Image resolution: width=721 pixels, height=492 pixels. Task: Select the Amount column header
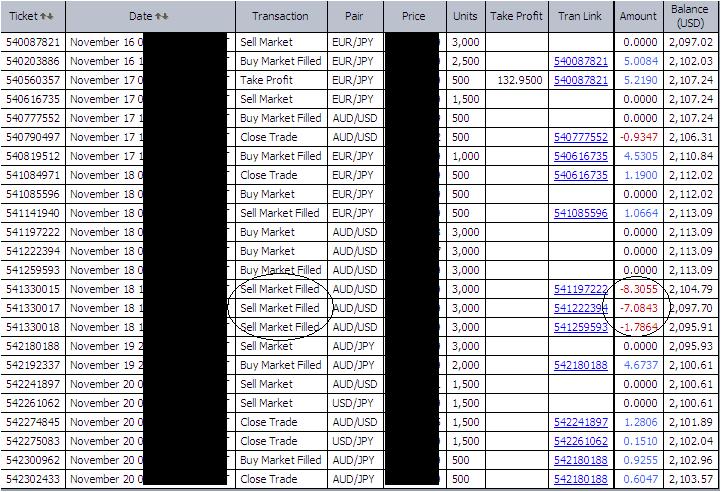[638, 16]
